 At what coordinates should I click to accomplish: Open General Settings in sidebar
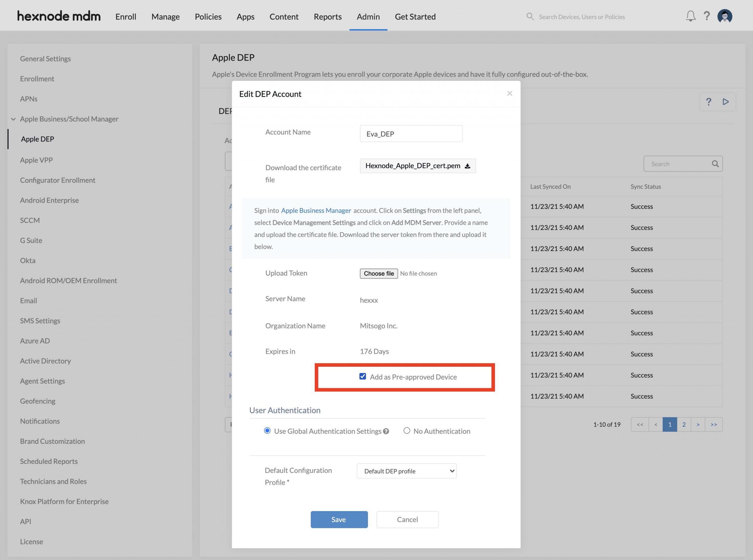(x=45, y=59)
